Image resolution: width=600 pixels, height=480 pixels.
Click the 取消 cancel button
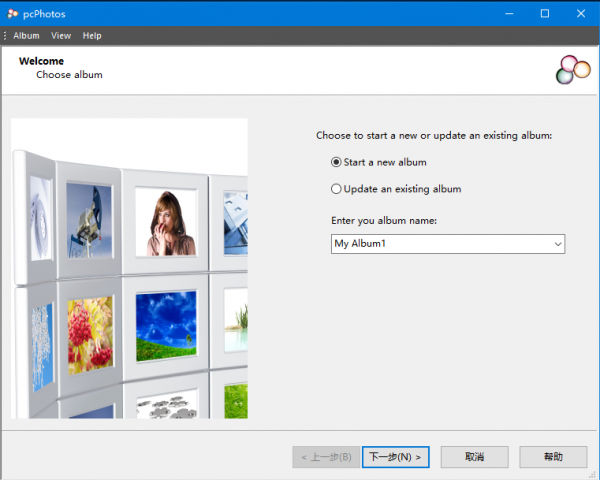pos(474,457)
